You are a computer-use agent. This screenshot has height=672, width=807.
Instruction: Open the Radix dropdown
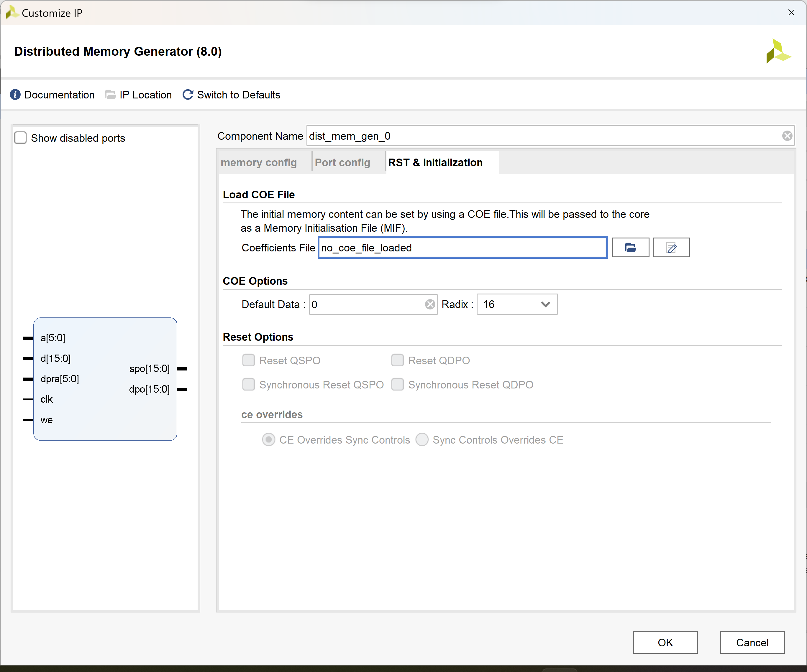[517, 304]
